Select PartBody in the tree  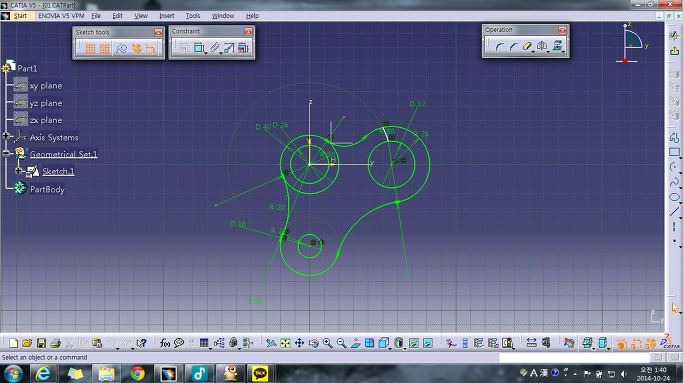(x=47, y=189)
